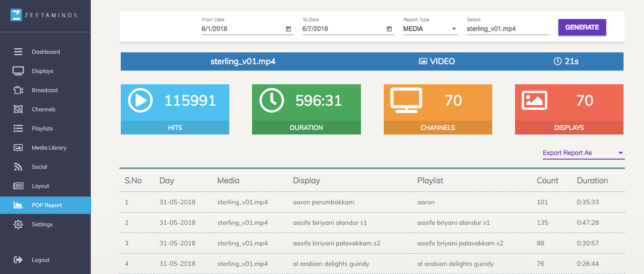Click the Playlist column header

pos(430,181)
